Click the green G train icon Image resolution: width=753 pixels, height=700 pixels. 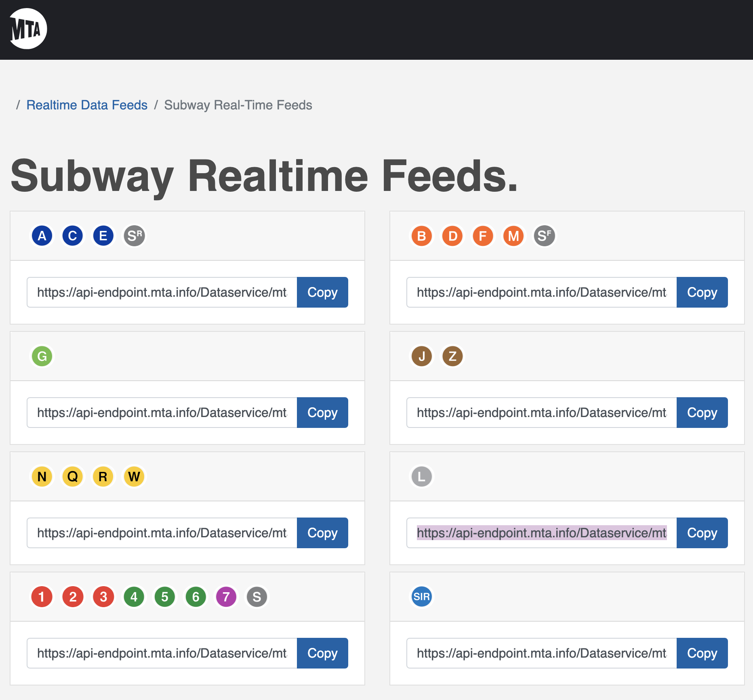[42, 356]
